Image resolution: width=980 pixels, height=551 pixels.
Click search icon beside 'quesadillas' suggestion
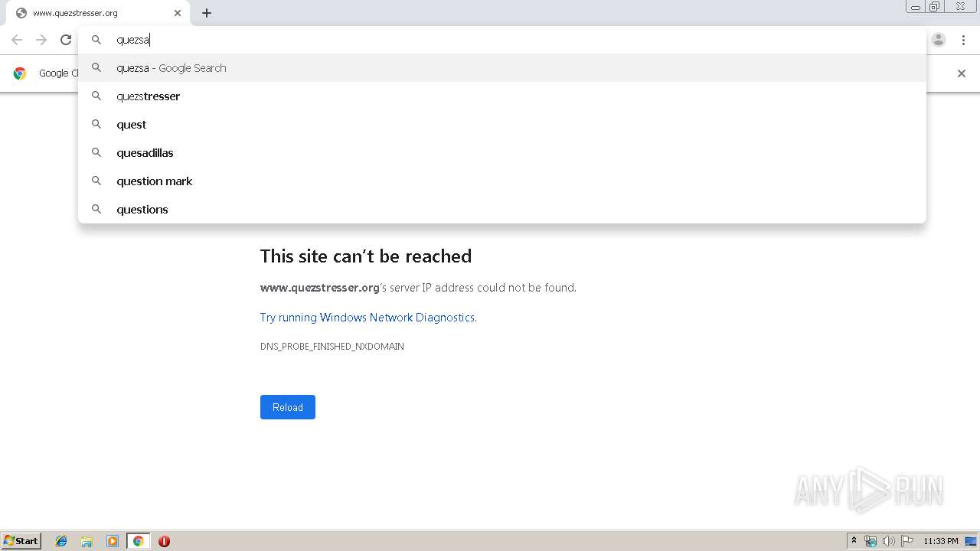[x=96, y=152]
